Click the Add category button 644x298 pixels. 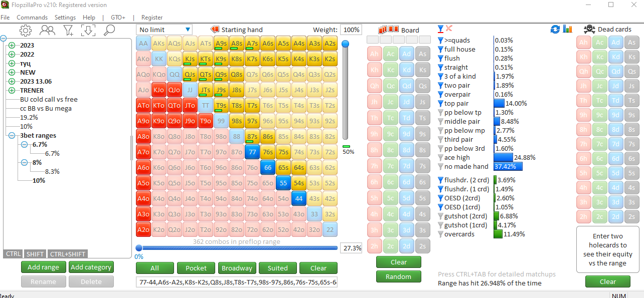(91, 267)
